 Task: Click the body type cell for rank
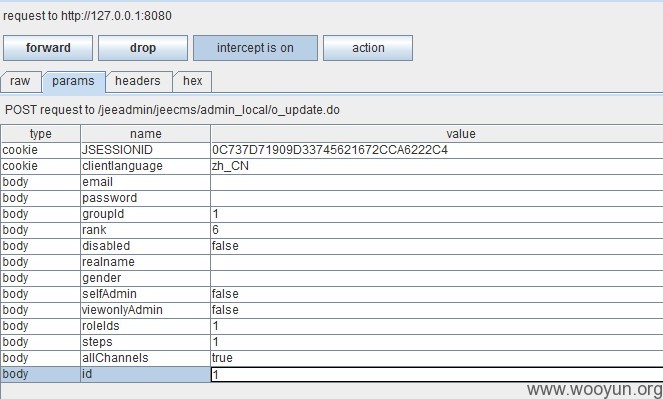[41, 230]
